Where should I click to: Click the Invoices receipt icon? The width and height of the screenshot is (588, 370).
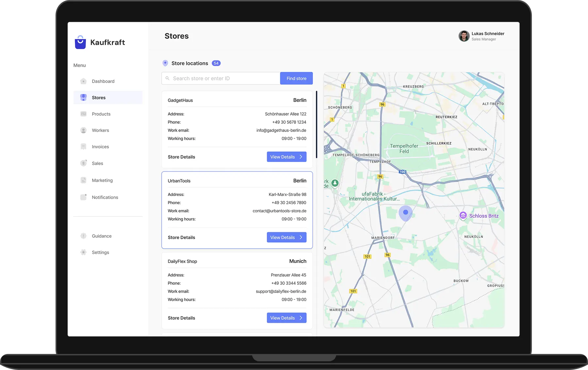[x=84, y=147]
